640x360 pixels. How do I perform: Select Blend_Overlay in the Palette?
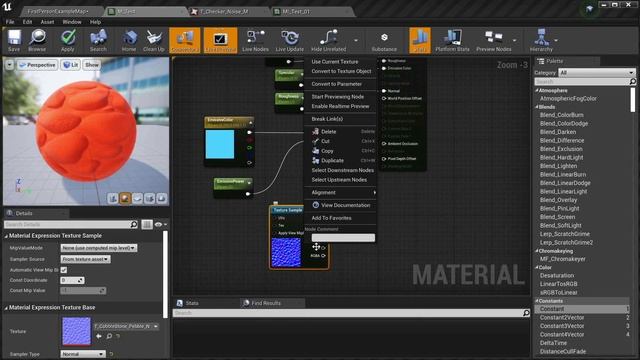558,200
